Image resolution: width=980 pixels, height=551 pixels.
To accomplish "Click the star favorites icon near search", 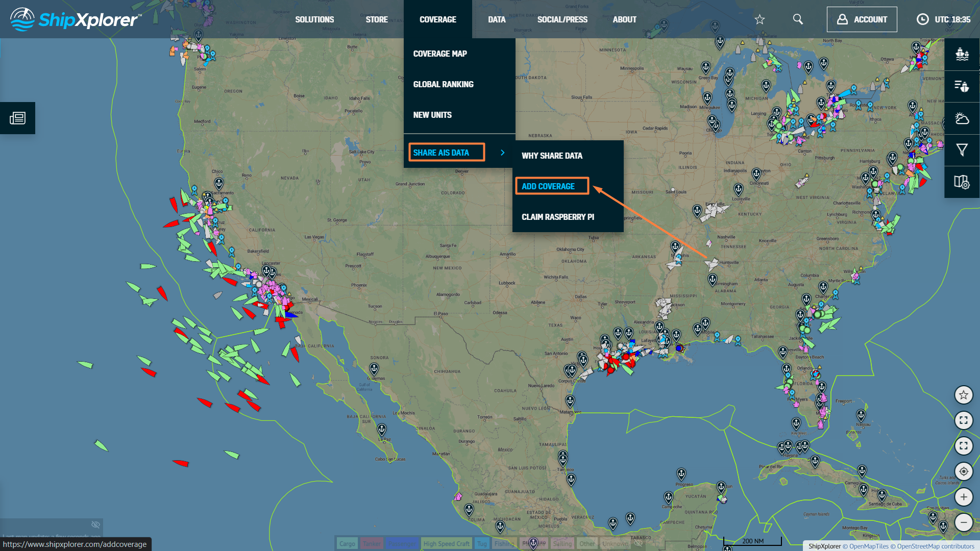I will [759, 19].
